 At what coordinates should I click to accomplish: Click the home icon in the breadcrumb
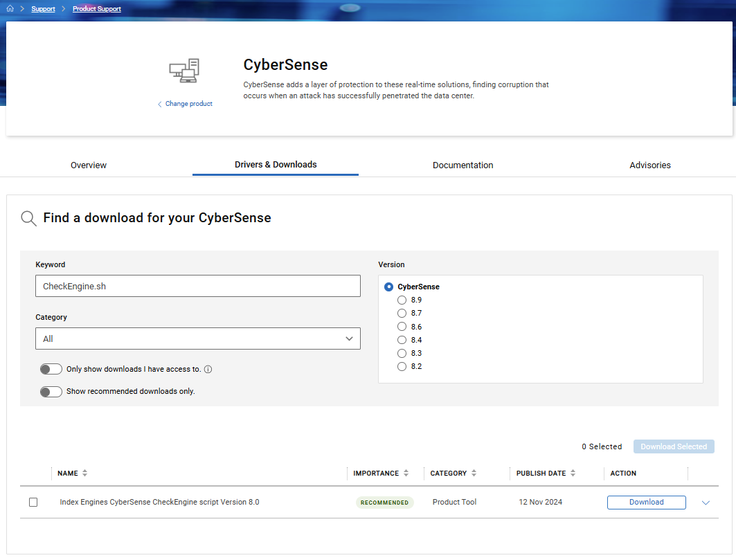pyautogui.click(x=8, y=8)
